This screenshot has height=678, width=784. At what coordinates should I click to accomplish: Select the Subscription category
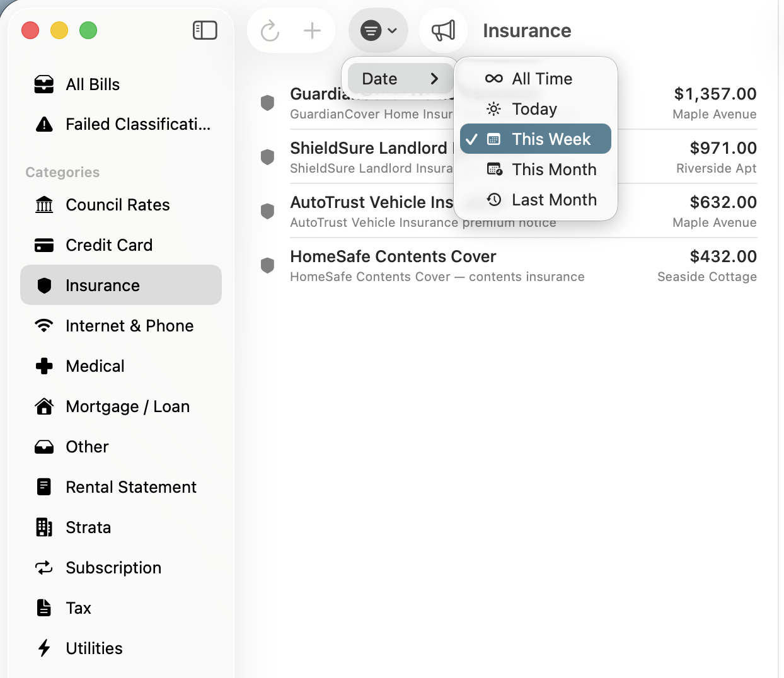tap(121, 568)
